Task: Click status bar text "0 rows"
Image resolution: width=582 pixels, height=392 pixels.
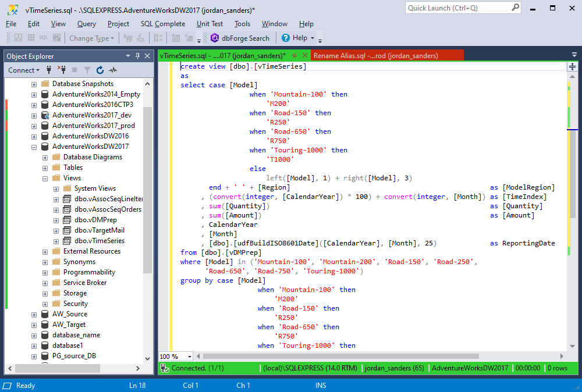Action: click(558, 368)
